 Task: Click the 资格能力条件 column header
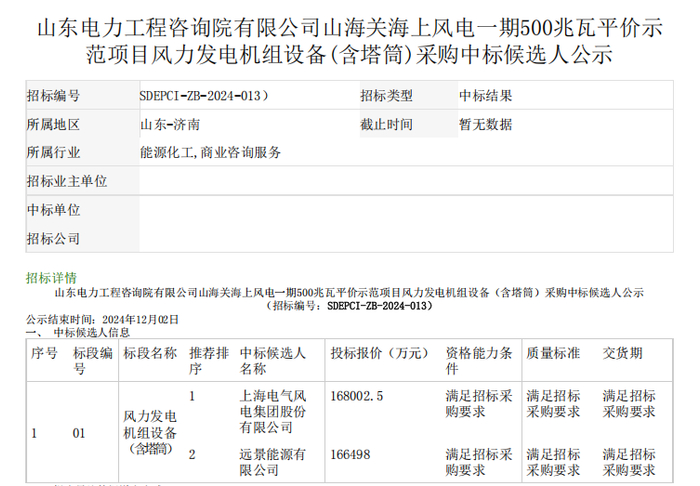point(479,361)
